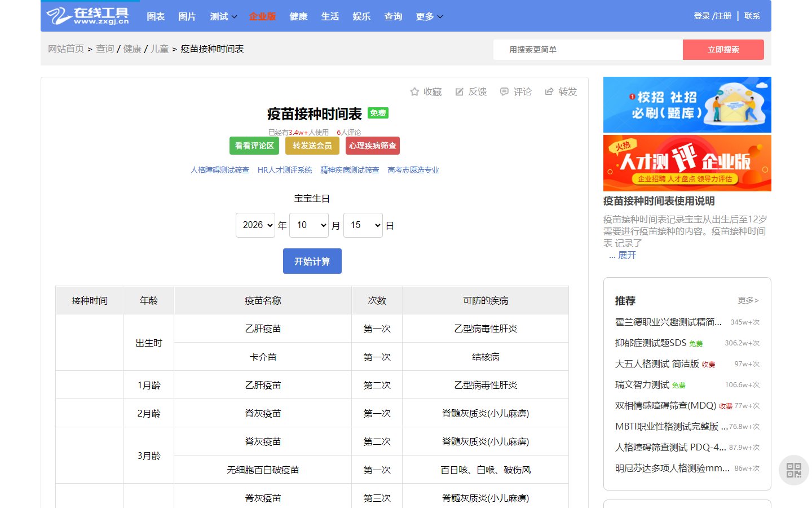Viewport: 812px width, 508px height.
Task: Open 抑郁症测试题SDS in recommendations
Action: click(x=651, y=343)
